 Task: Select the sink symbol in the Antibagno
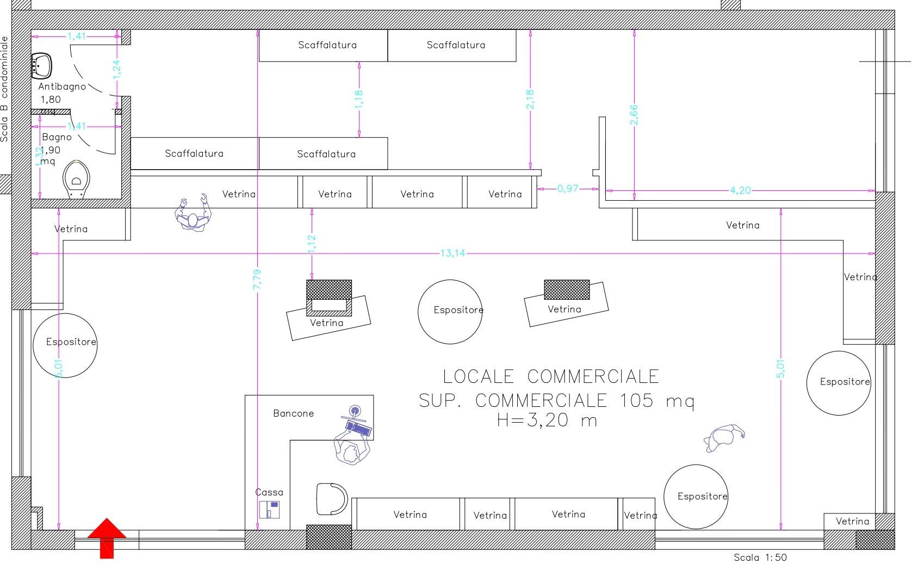click(x=41, y=66)
